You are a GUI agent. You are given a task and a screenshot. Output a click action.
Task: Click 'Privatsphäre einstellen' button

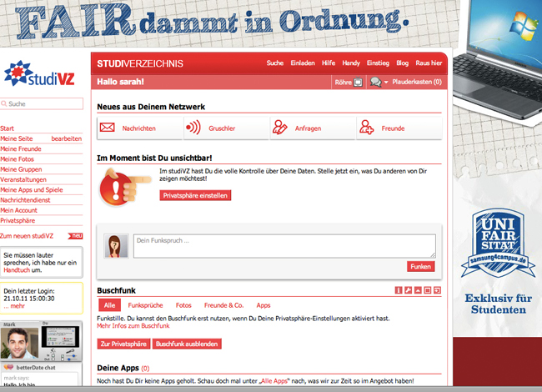point(195,195)
